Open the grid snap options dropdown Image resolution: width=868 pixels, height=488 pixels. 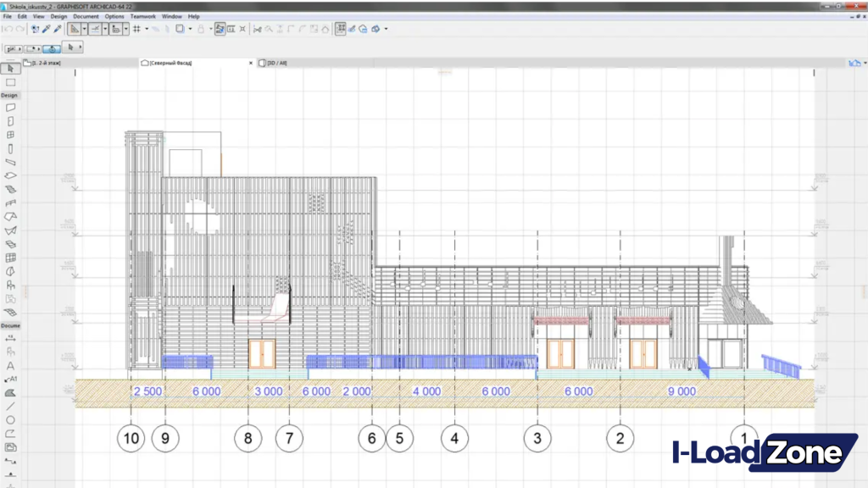(x=146, y=29)
